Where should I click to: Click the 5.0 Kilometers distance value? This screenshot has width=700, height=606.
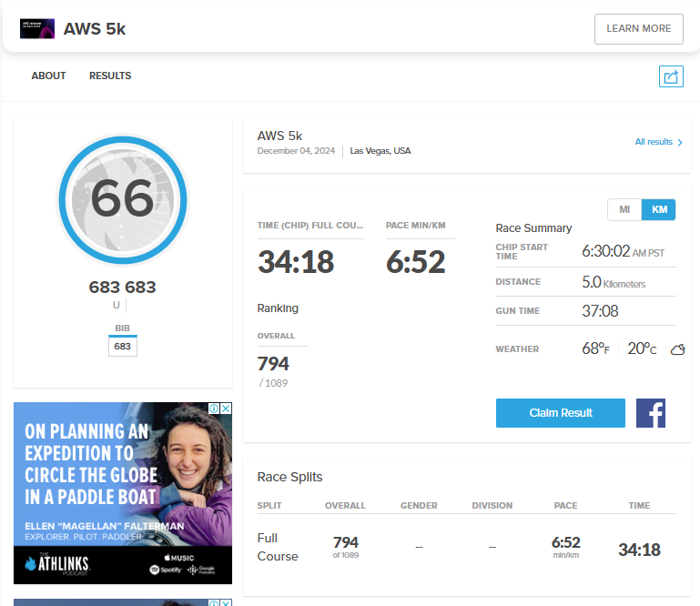[614, 282]
